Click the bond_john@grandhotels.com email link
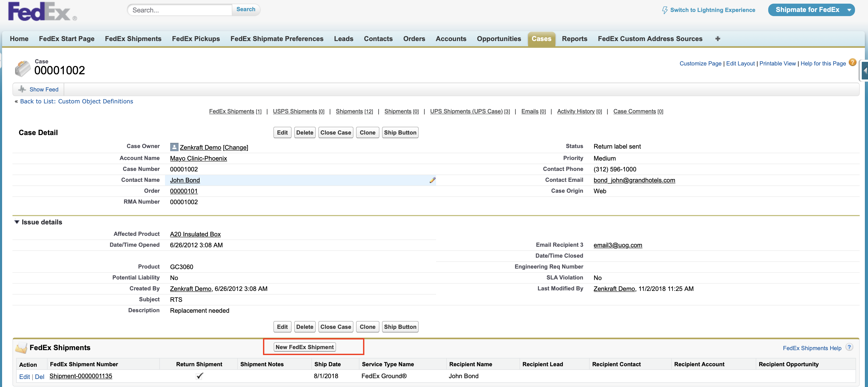The image size is (868, 387). pyautogui.click(x=634, y=180)
